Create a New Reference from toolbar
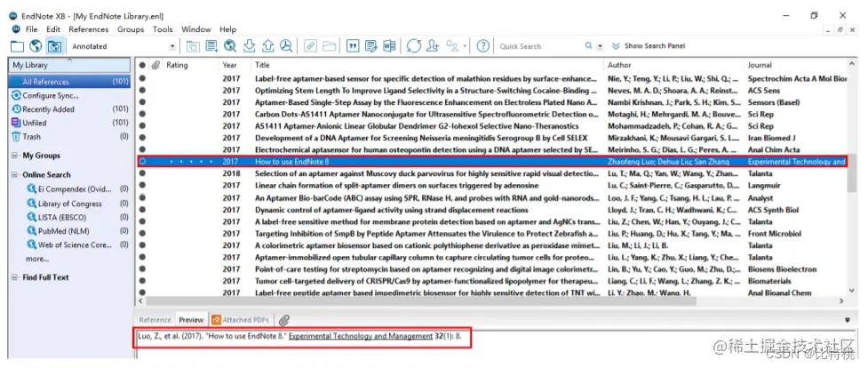The height and width of the screenshot is (368, 868). click(x=212, y=46)
